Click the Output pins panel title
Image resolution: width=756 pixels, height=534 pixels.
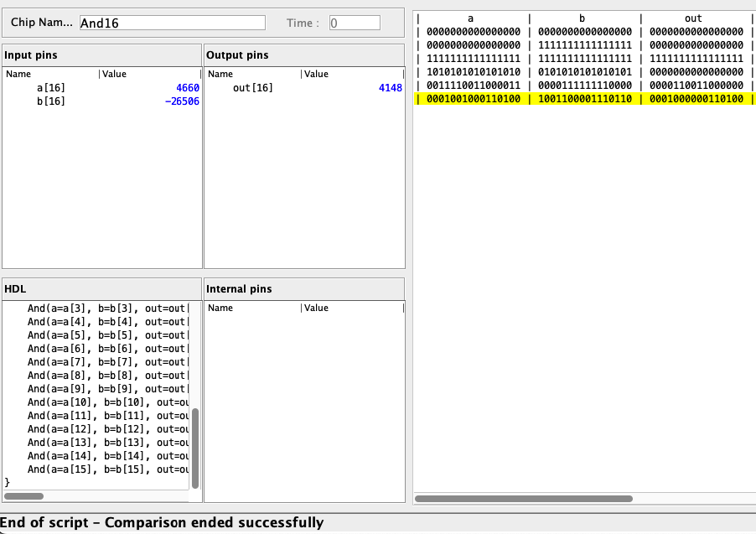[237, 55]
